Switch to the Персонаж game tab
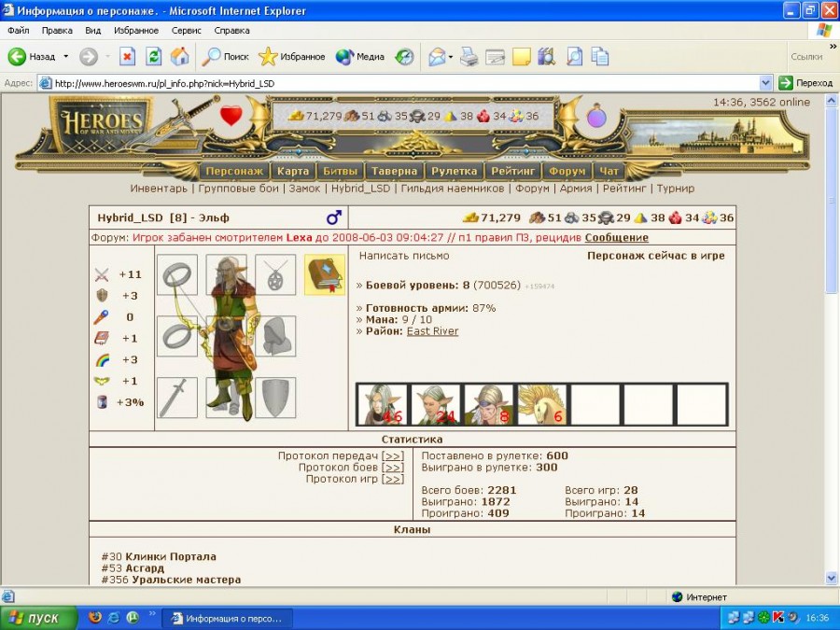 pyautogui.click(x=234, y=172)
